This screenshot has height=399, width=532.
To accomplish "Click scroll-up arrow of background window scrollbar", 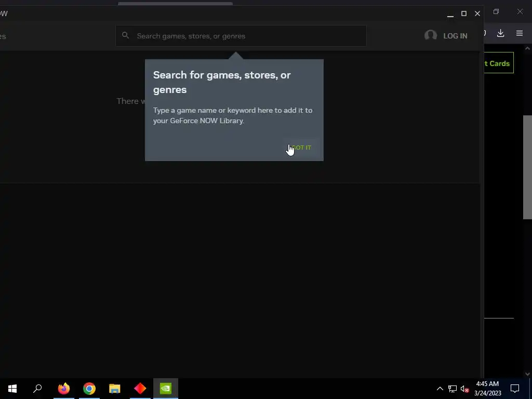I will pyautogui.click(x=527, y=48).
